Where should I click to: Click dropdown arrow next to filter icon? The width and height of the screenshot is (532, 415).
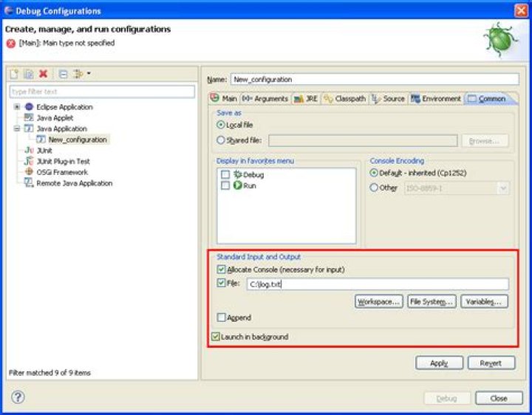[89, 73]
